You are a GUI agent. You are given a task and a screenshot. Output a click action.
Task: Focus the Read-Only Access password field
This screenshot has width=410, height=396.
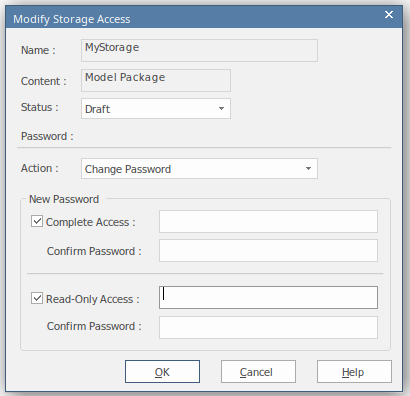tap(268, 297)
